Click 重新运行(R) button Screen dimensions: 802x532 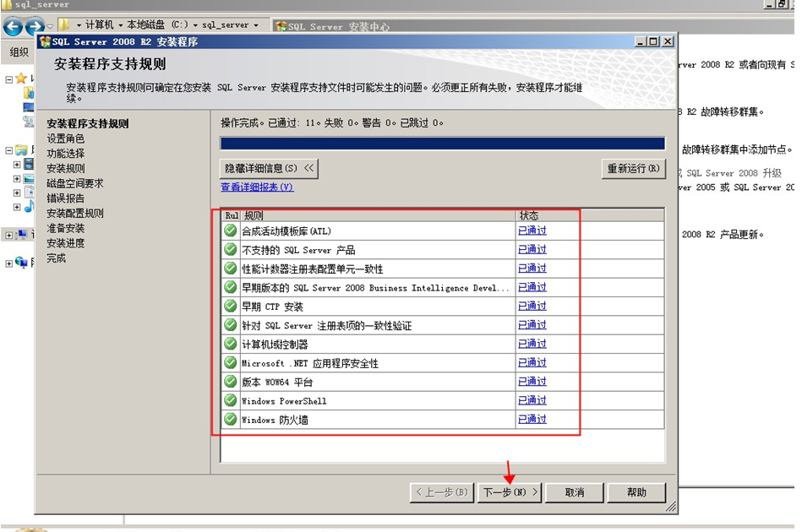click(633, 168)
